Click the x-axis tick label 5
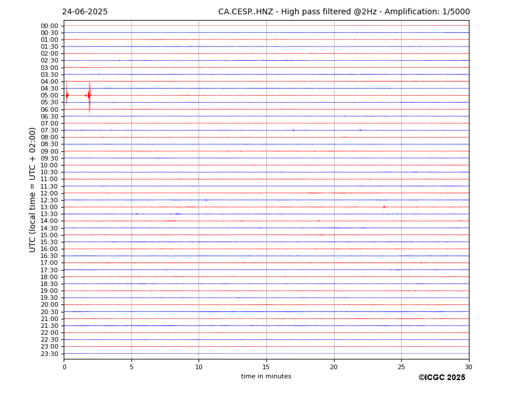The height and width of the screenshot is (399, 532). click(x=131, y=367)
